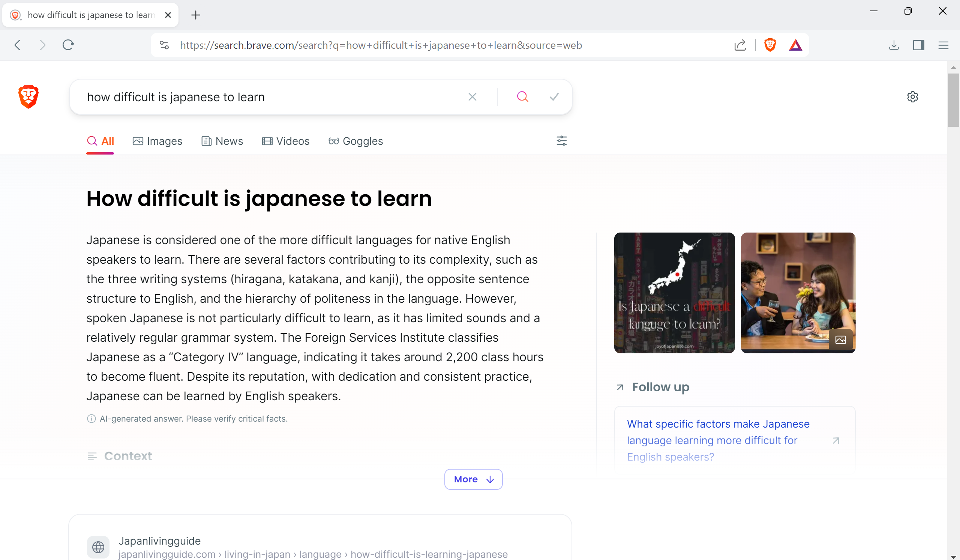Click the search magnifier icon
This screenshot has height=560, width=960.
point(522,96)
